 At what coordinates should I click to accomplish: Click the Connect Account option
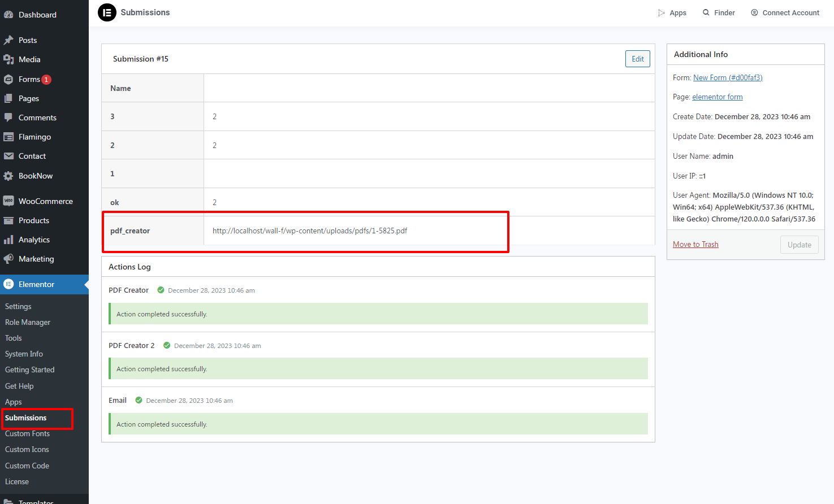pos(785,12)
